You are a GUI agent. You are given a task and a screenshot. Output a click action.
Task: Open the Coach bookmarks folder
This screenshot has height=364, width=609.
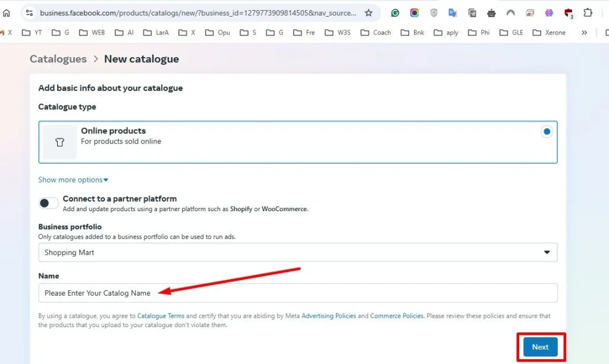376,33
